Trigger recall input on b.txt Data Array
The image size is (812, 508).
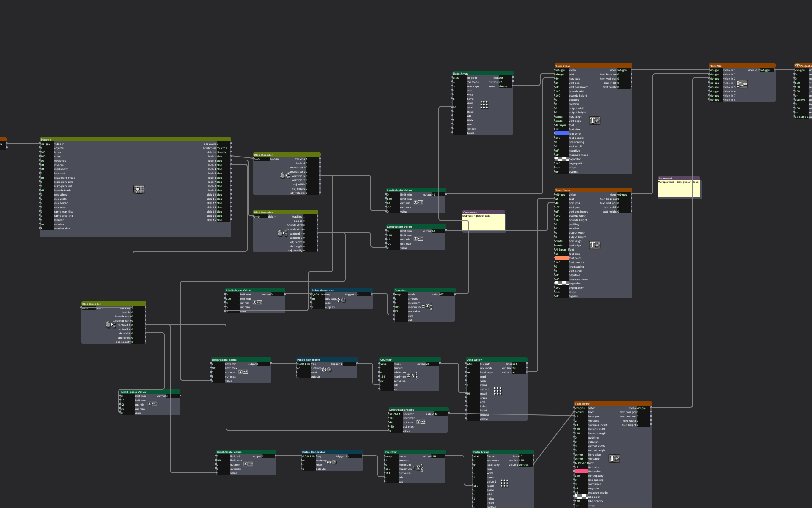[473, 394]
